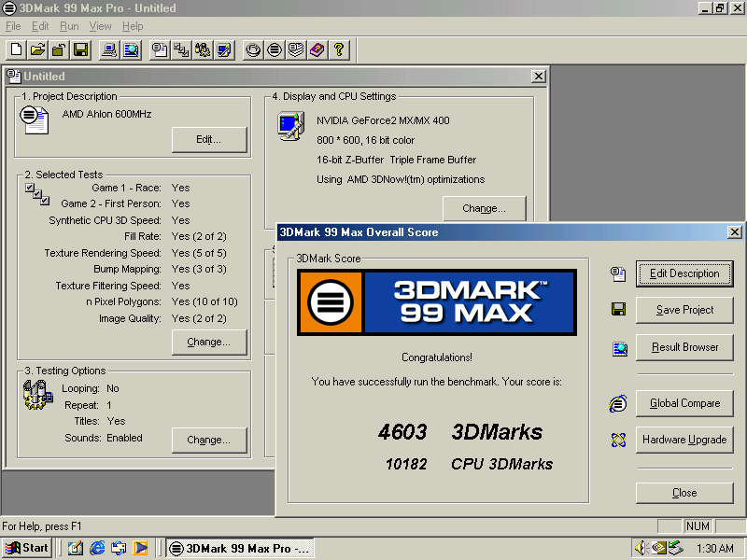Click the volume speaker tray icon
The height and width of the screenshot is (560, 747).
click(642, 548)
